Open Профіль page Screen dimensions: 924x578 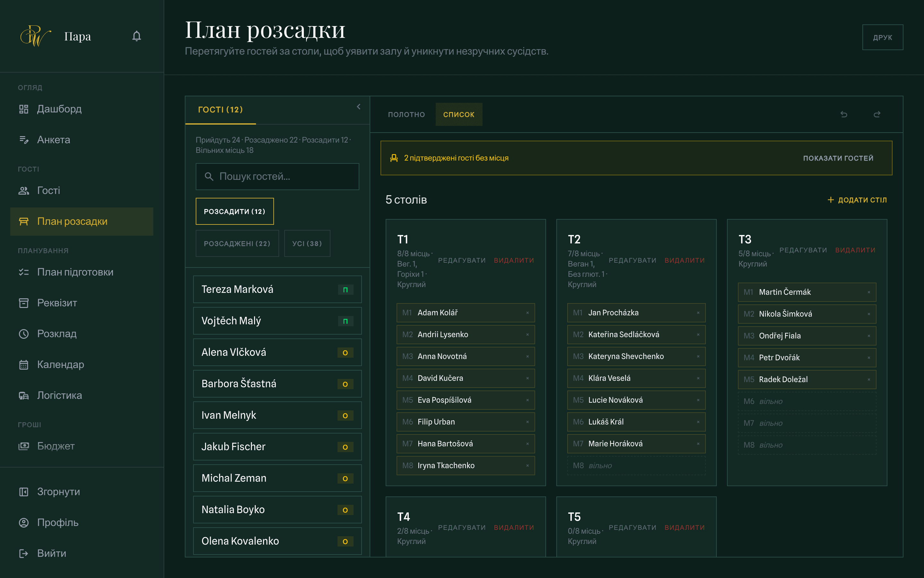pos(82,522)
